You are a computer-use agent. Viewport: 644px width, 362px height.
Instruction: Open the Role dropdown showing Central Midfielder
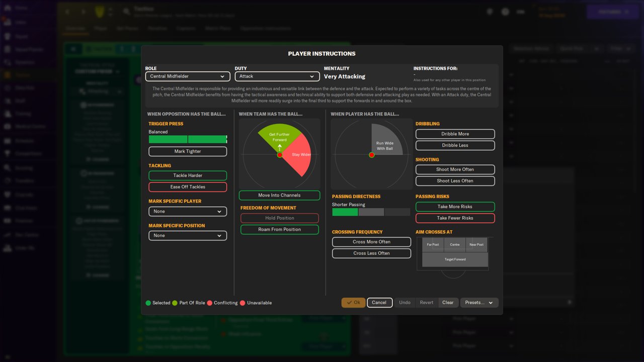(x=188, y=76)
